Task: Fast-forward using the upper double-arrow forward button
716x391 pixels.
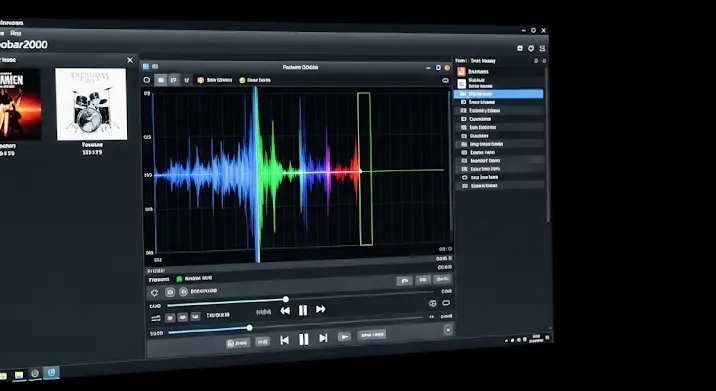Action: [321, 309]
